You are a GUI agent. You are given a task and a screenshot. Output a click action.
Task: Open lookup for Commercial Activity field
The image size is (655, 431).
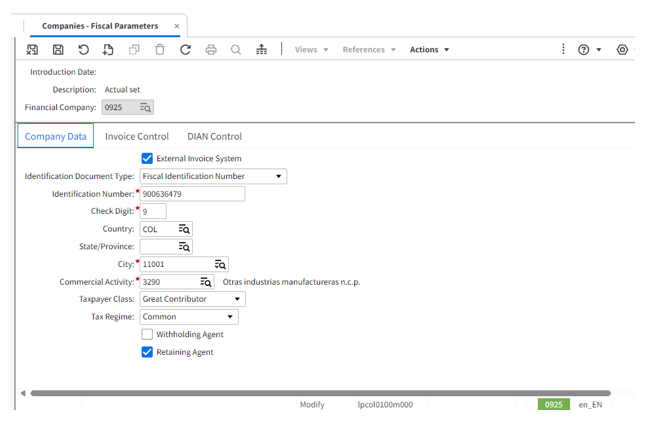coord(206,282)
